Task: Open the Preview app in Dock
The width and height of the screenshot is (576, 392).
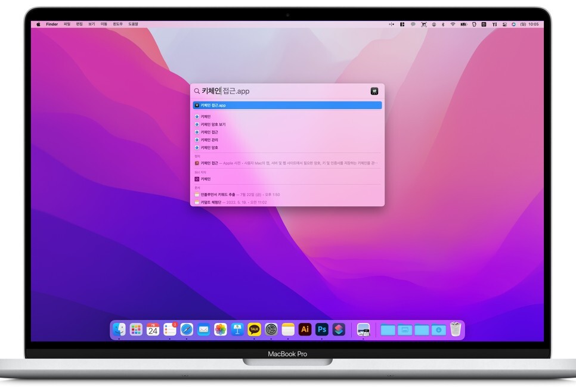Action: 363,329
